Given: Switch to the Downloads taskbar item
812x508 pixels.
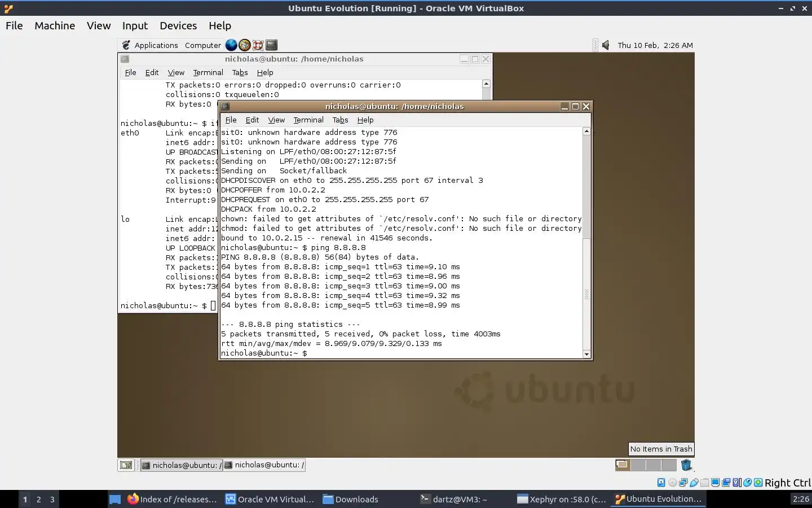Looking at the screenshot, I should coord(350,499).
